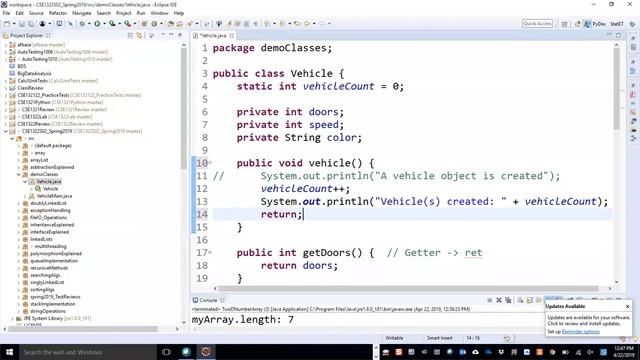Open the New file dropdown arrow
This screenshot has height=360, width=640.
coord(14,24)
